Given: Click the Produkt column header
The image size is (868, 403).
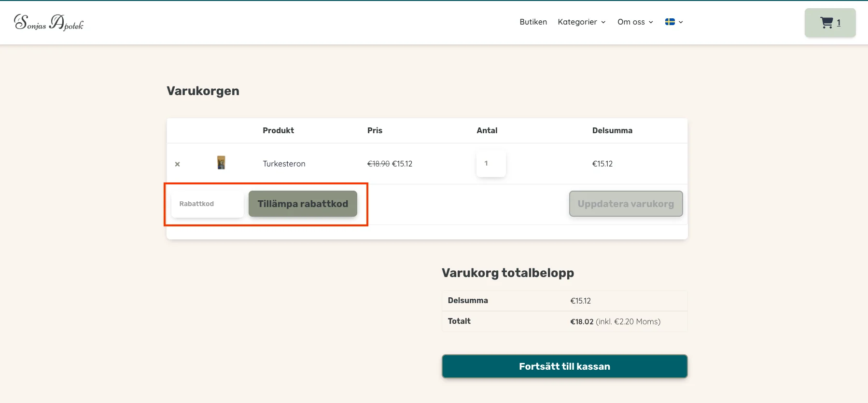Looking at the screenshot, I should 278,130.
